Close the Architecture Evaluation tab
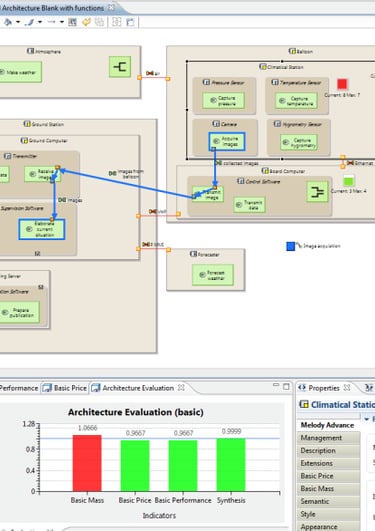Viewport: 375px width, 531px height. coord(181,387)
